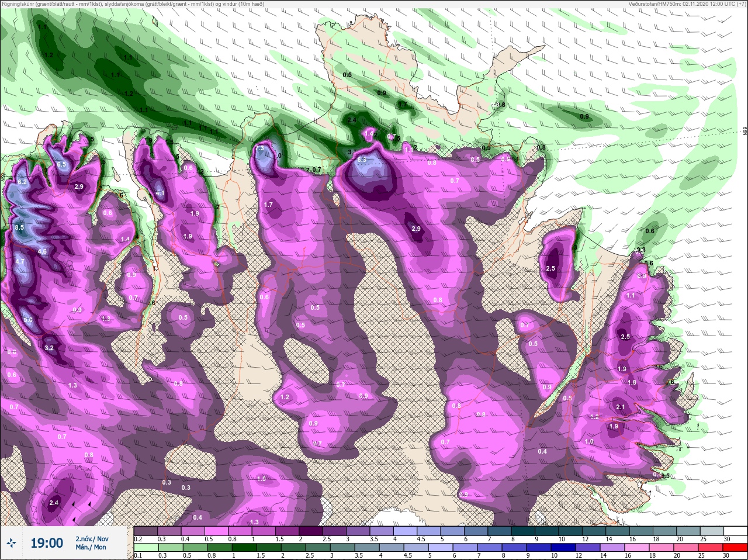This screenshot has height=560, width=748.
Task: Select the '2.1' precipitation value on the map
Action: click(621, 407)
